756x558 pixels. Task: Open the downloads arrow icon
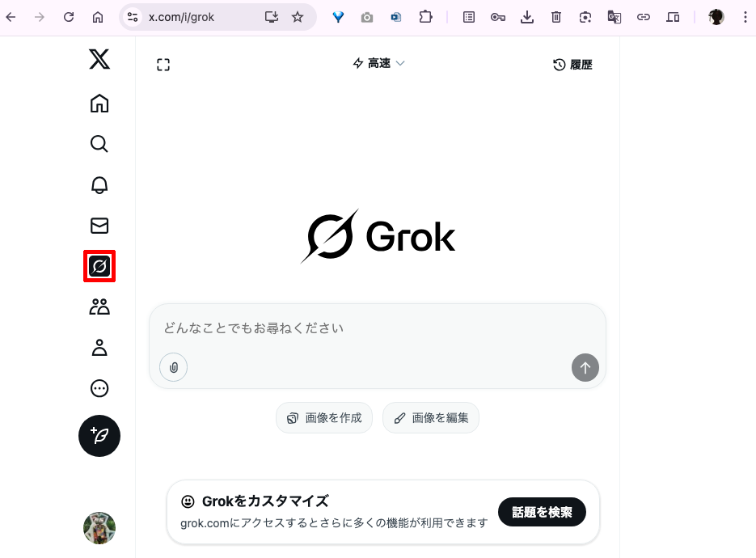527,17
